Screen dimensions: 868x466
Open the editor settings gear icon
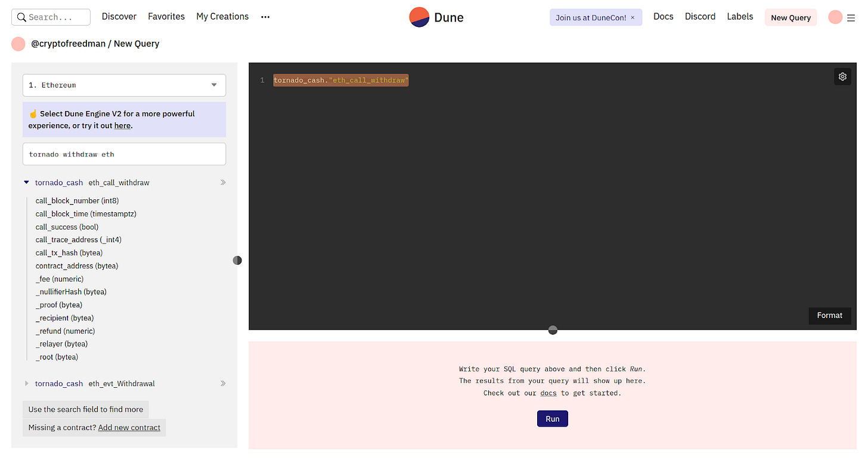point(842,76)
